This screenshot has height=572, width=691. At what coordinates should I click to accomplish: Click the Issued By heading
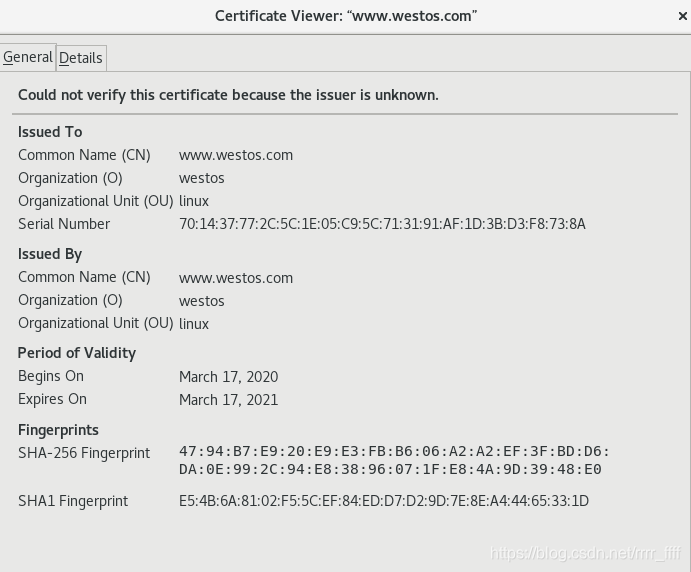50,254
